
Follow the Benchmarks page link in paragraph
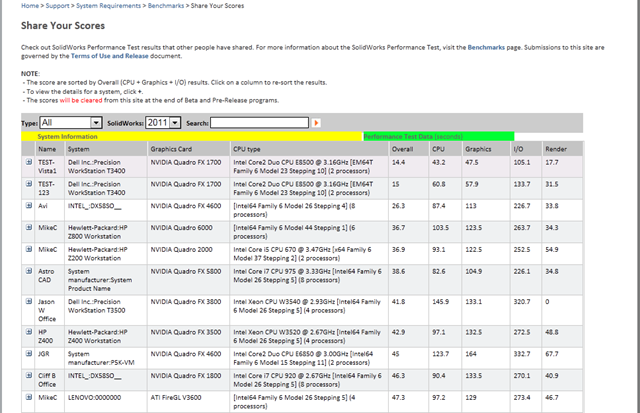(486, 47)
